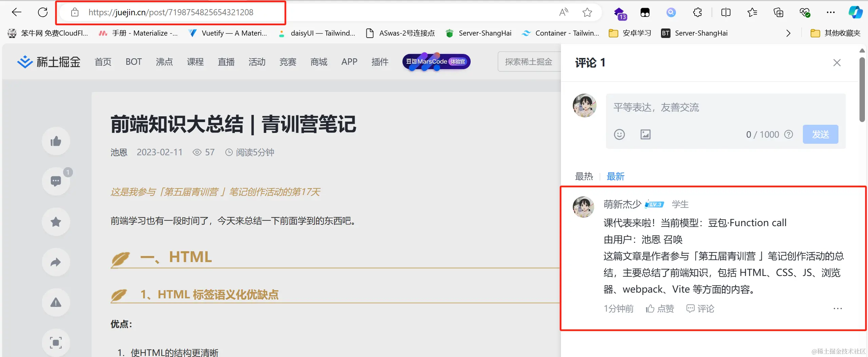Expand the 其他收藏夹 folder
Screen dimensions: 868x357
coord(835,33)
